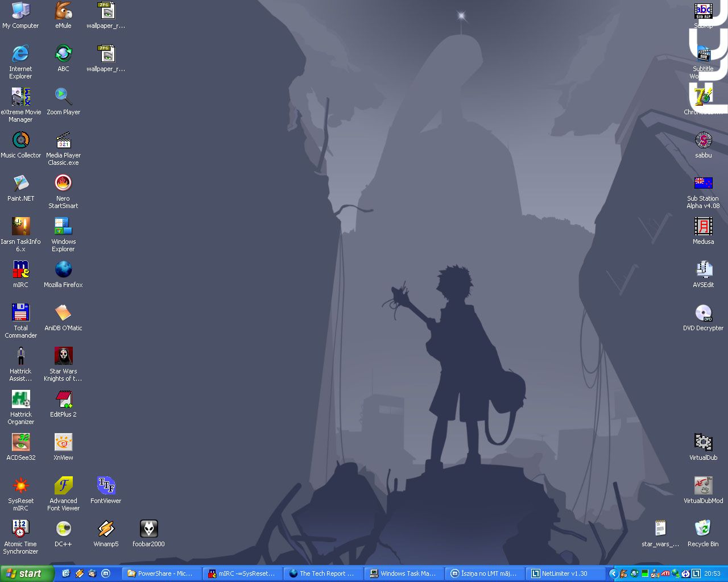Launch Winamp5 desktop shortcut
728x582 pixels.
pyautogui.click(x=106, y=534)
